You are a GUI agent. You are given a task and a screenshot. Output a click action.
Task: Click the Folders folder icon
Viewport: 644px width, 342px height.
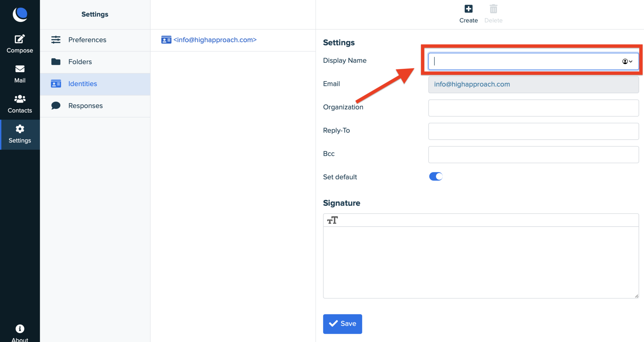56,62
